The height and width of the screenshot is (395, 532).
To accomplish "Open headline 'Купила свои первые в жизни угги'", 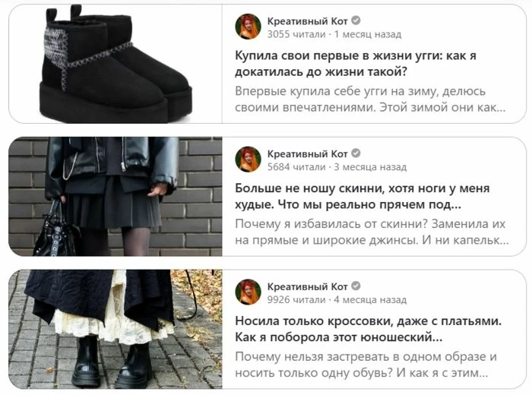I will point(356,64).
